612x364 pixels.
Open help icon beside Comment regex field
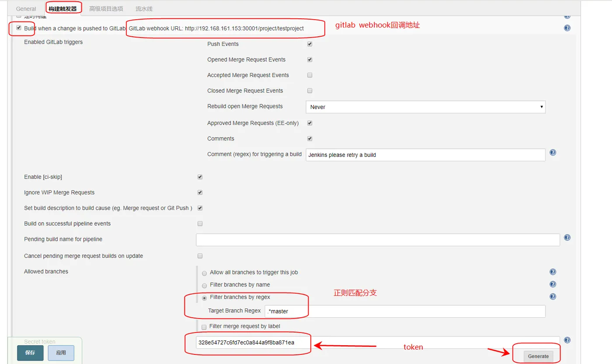point(553,153)
